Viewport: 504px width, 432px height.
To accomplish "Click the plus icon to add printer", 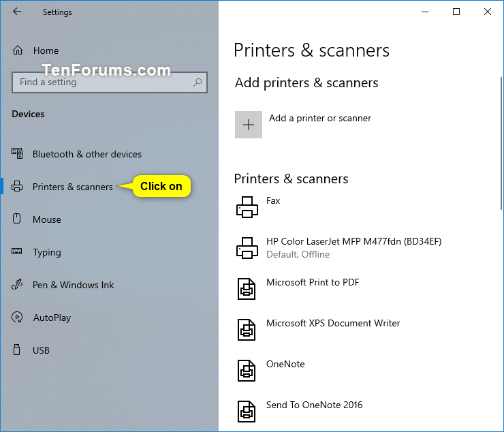I will (249, 125).
